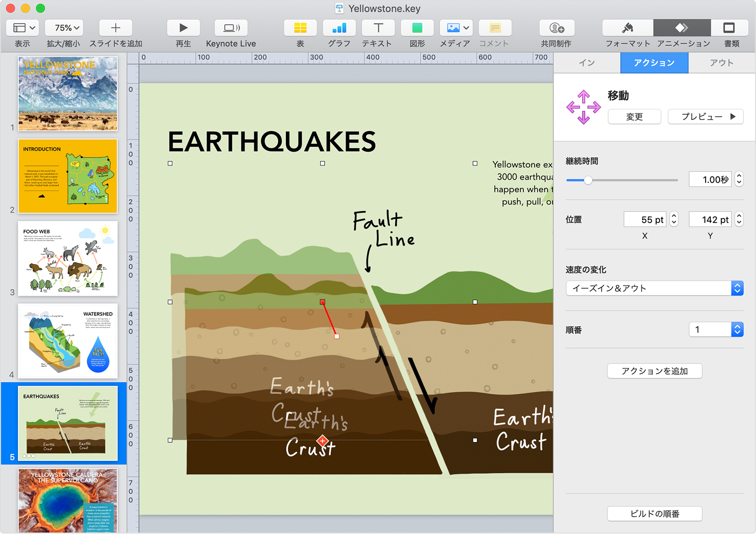Click the move (移動) arrows icon

[x=583, y=107]
